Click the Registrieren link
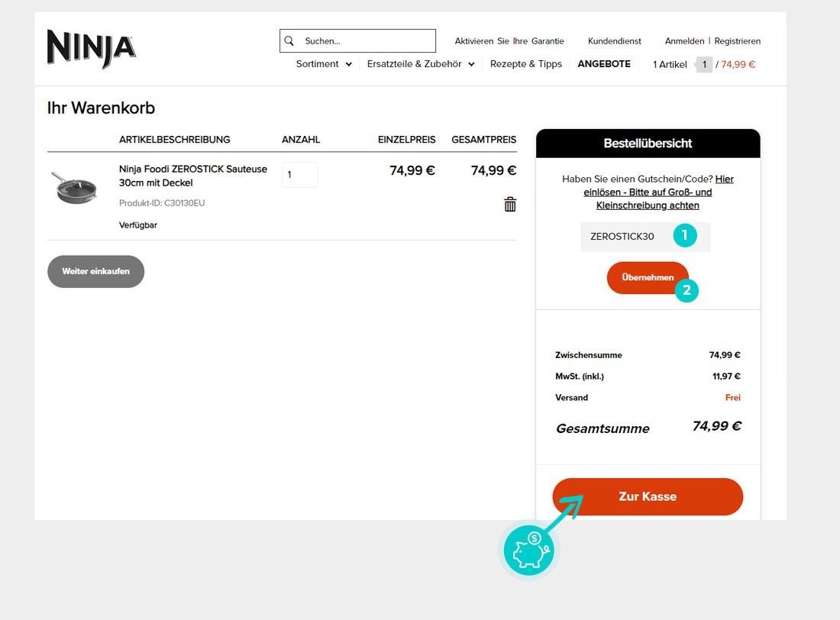Viewport: 840px width, 620px height. (x=737, y=40)
